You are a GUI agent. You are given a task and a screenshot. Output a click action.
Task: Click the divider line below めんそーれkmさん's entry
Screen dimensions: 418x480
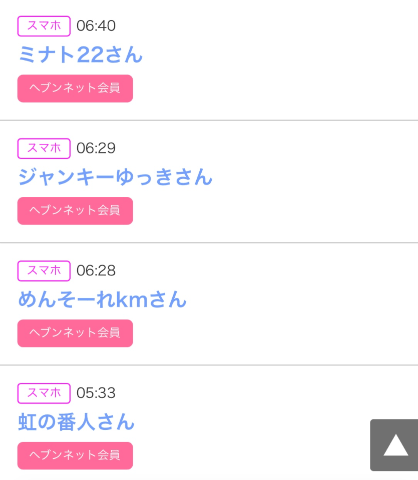[x=209, y=365]
